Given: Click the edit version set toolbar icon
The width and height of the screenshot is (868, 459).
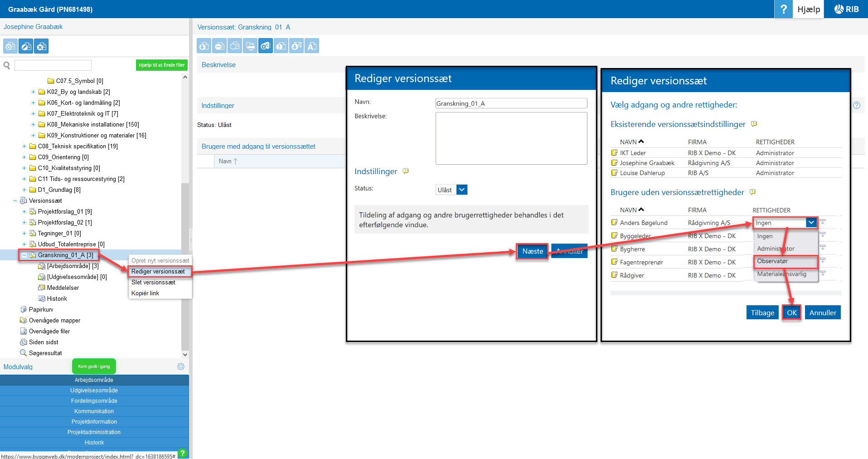Looking at the screenshot, I should click(x=26, y=46).
